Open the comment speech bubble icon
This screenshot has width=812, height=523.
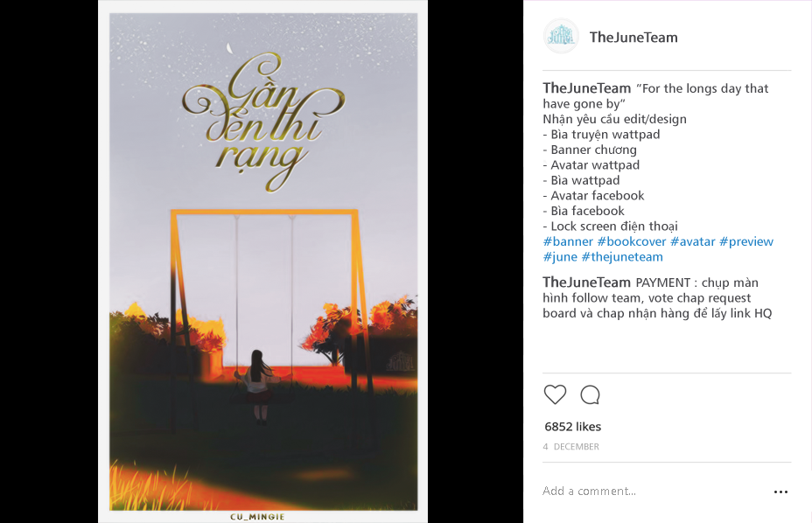[590, 394]
